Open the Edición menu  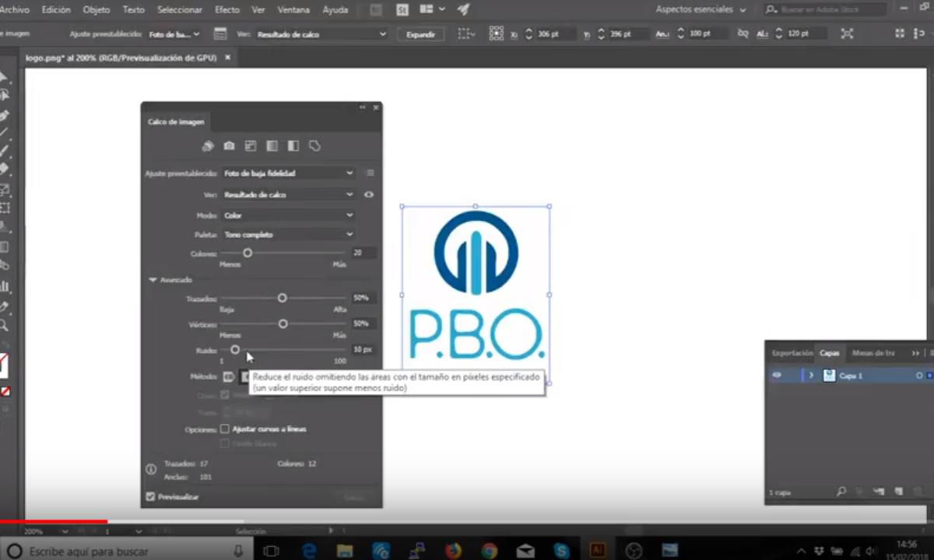(x=56, y=10)
